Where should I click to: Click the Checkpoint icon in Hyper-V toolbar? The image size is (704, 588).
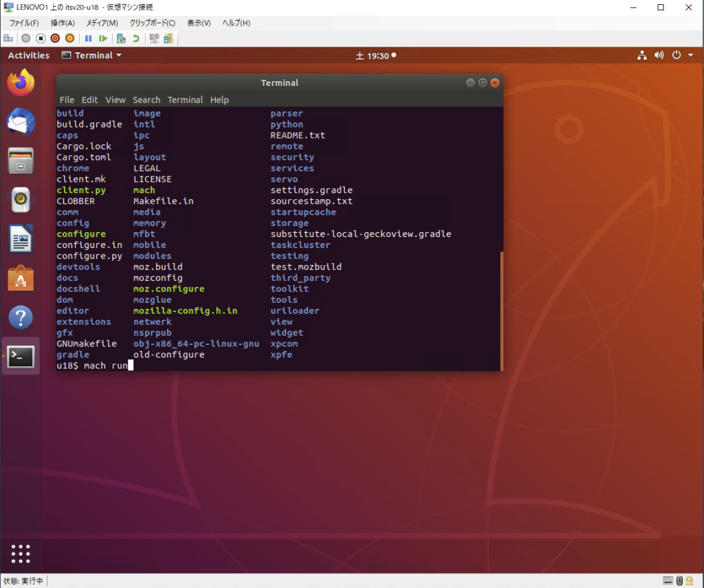[121, 38]
